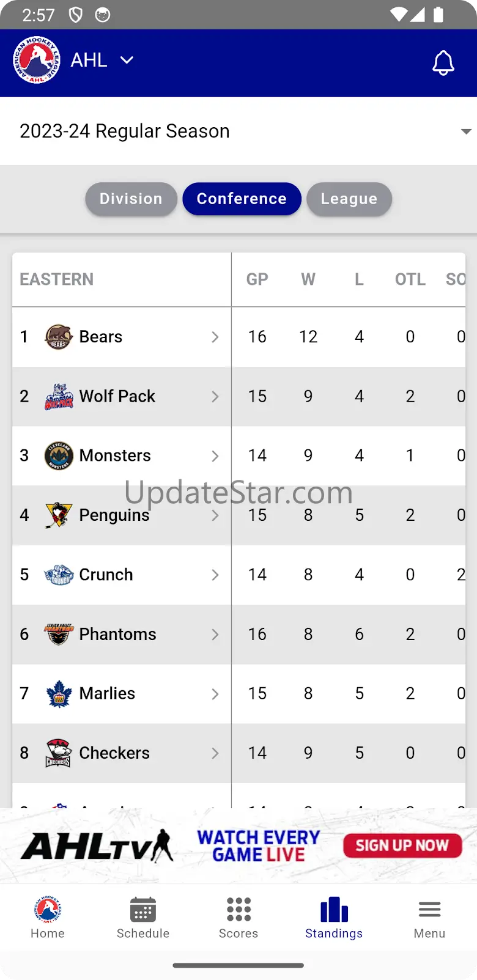This screenshot has height=980, width=477.
Task: Switch standings view to Division
Action: [131, 199]
